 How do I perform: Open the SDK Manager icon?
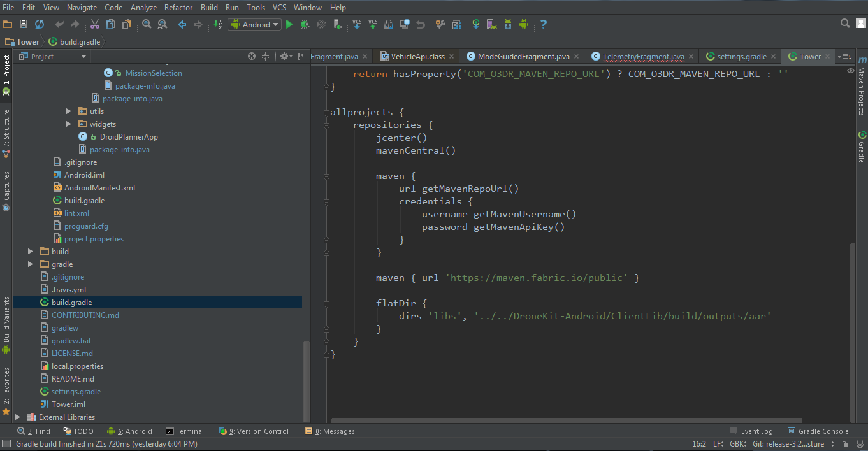[507, 23]
